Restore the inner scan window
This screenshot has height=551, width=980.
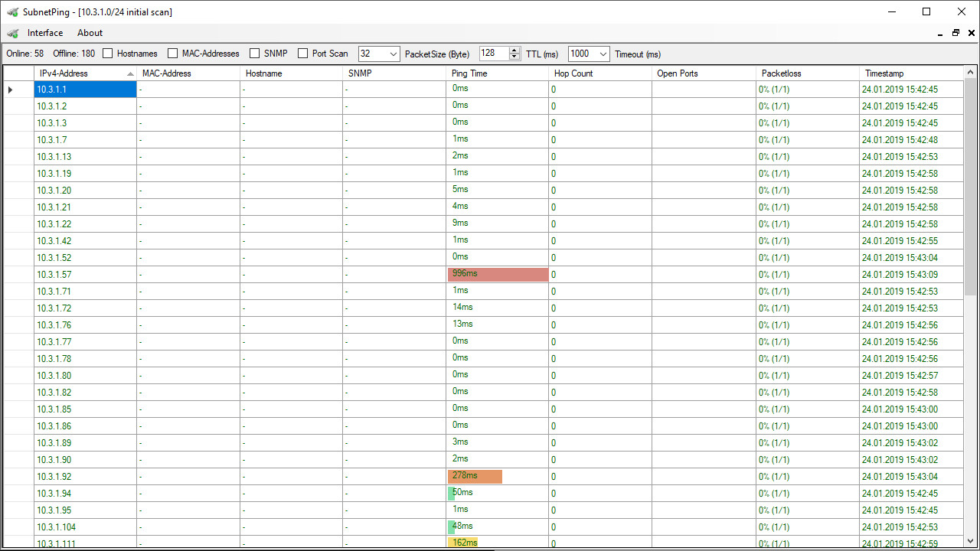coord(955,33)
